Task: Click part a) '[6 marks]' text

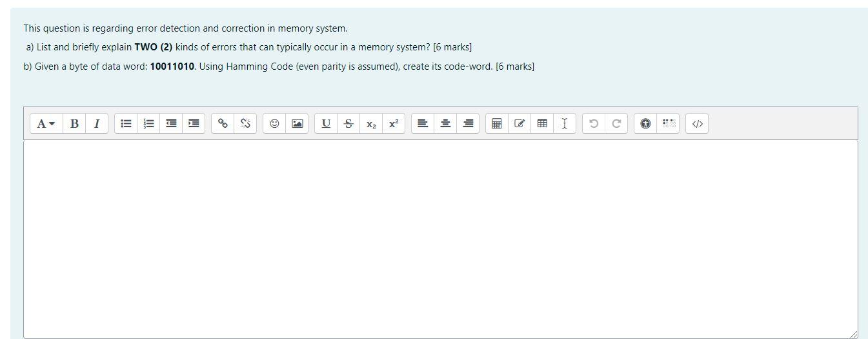Action: [x=452, y=48]
